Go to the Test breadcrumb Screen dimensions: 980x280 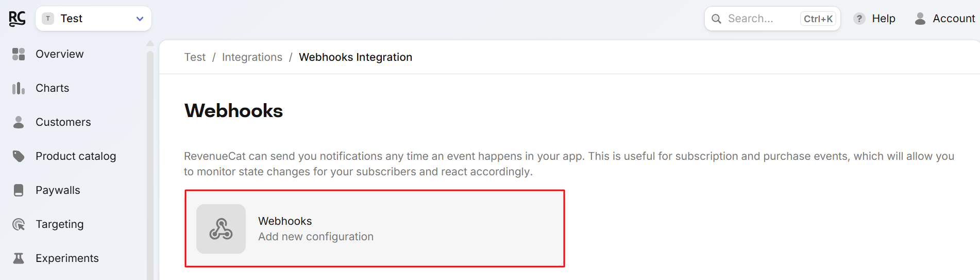pyautogui.click(x=195, y=57)
